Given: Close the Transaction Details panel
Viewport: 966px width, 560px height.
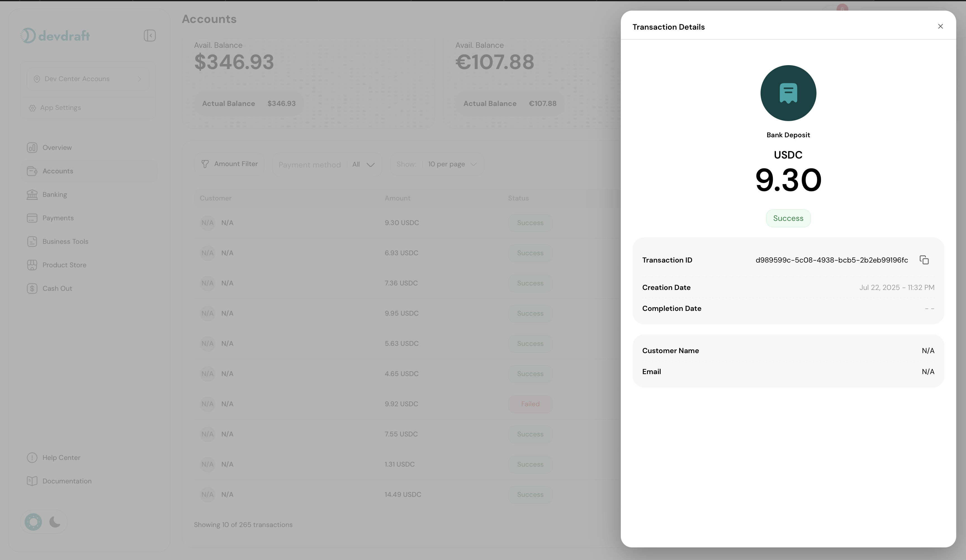Looking at the screenshot, I should click(x=940, y=27).
